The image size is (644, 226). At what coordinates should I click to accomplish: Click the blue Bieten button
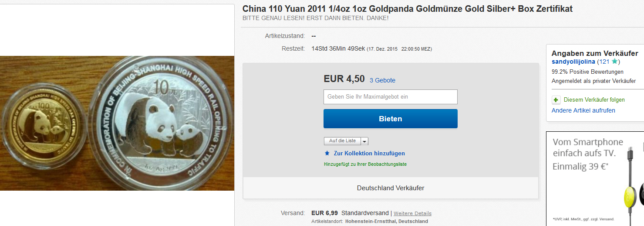click(x=390, y=119)
